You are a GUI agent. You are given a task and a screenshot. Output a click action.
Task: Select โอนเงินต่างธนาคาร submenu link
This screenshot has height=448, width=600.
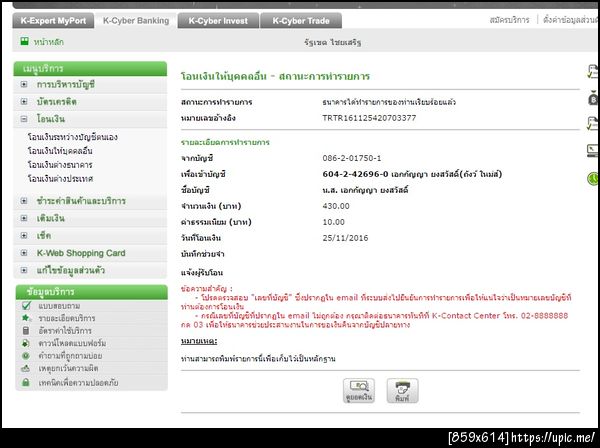[60, 165]
